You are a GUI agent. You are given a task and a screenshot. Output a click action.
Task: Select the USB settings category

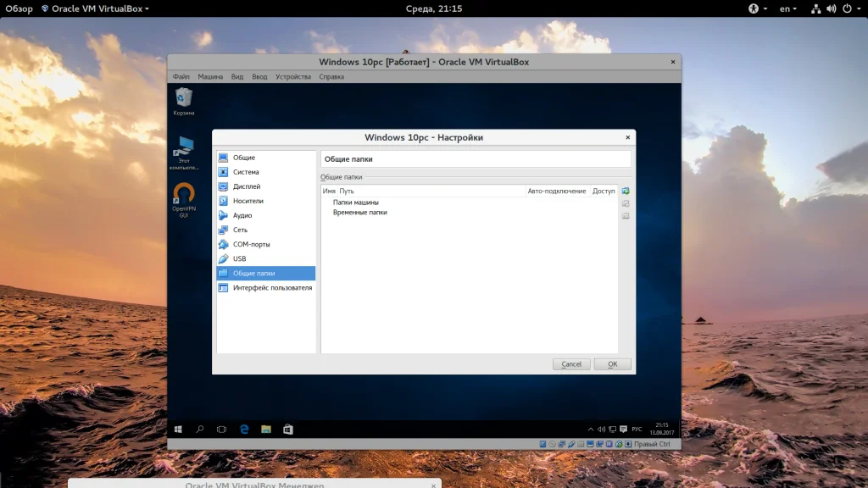pyautogui.click(x=239, y=258)
